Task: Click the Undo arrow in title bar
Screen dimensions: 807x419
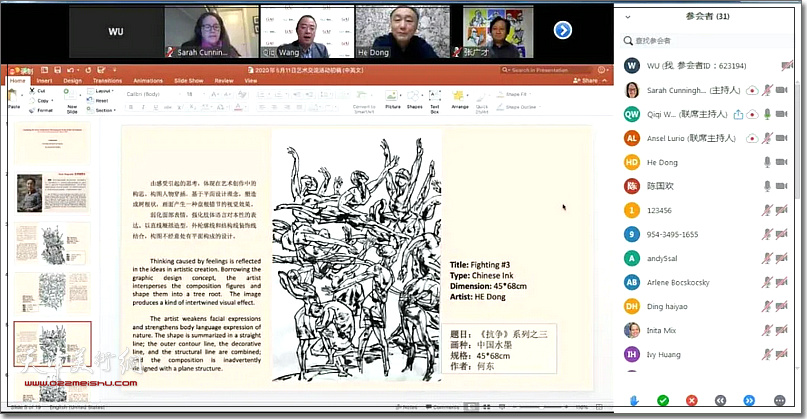Action: [x=71, y=70]
